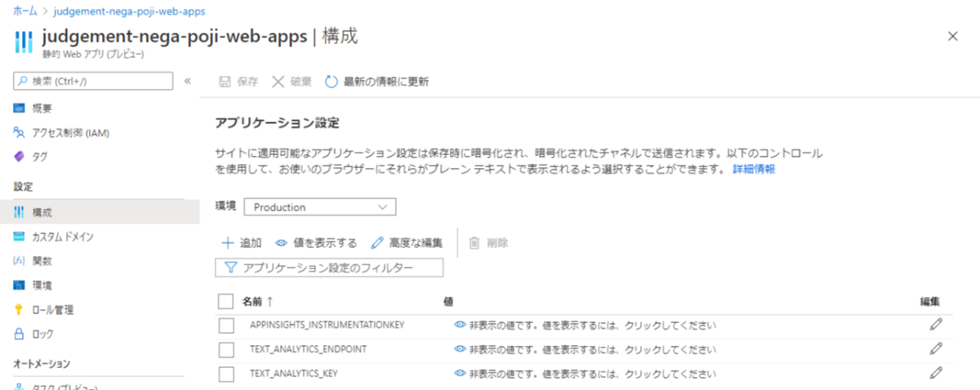Click the ロール管理 key icon

pyautogui.click(x=20, y=309)
